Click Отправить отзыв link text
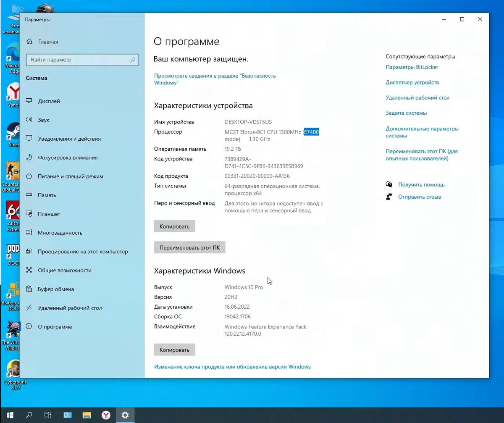504x423 pixels. 420,197
